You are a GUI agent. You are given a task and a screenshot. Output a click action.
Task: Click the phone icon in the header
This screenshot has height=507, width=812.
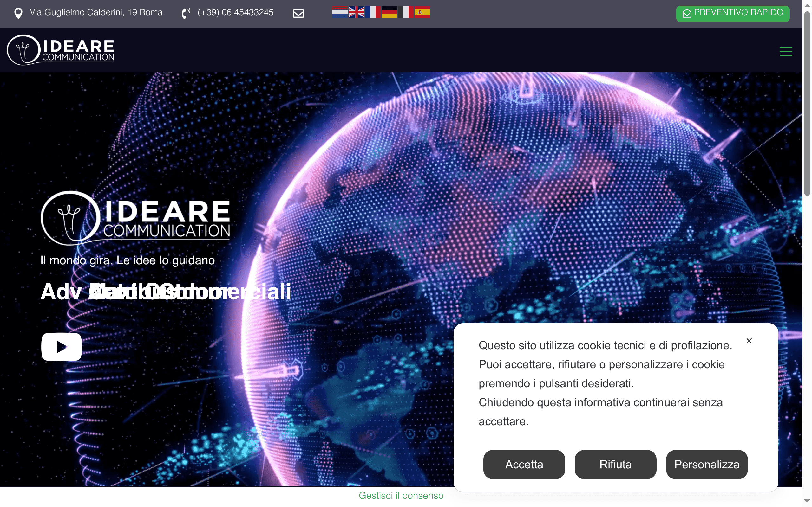187,13
